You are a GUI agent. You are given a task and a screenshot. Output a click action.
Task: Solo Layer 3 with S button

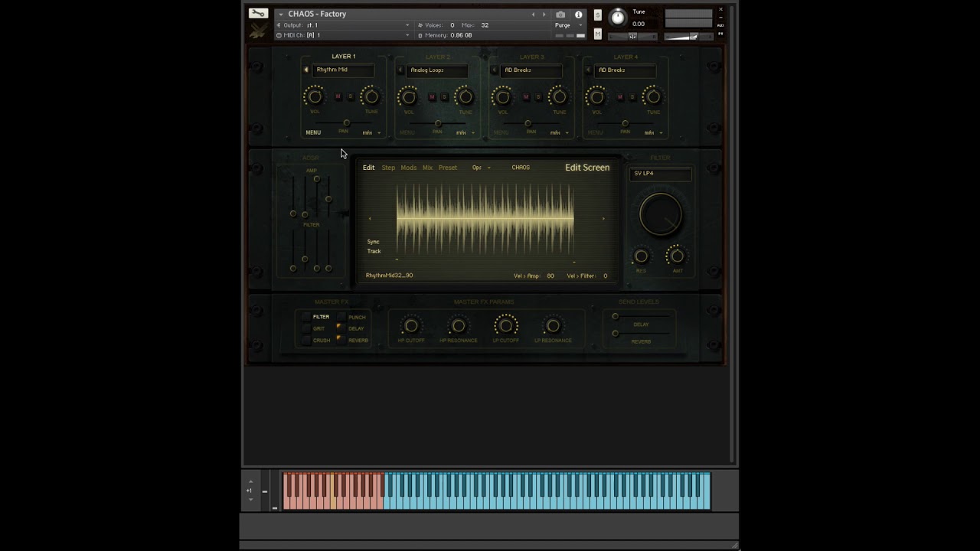[538, 96]
